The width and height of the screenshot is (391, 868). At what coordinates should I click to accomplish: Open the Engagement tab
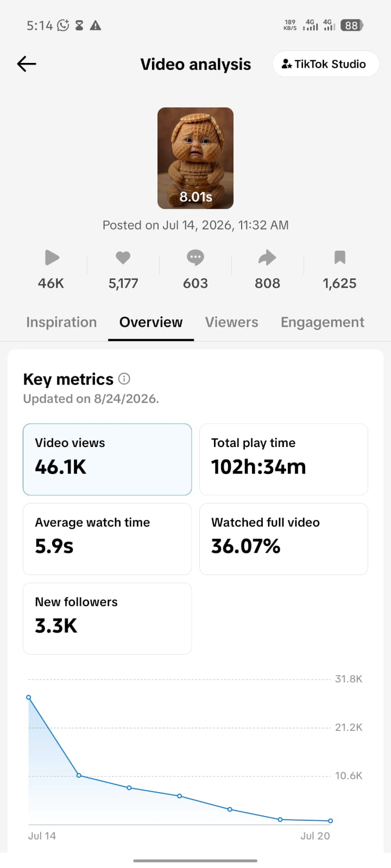[x=323, y=322]
